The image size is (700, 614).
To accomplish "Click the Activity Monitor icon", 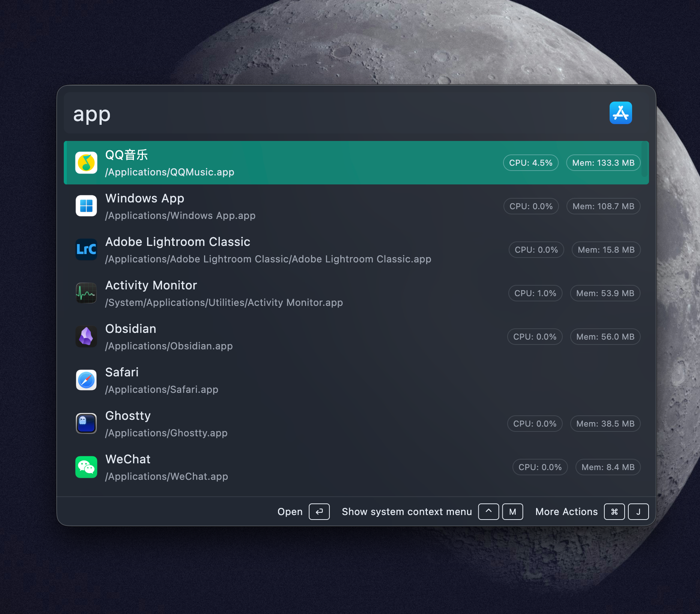I will click(x=86, y=293).
